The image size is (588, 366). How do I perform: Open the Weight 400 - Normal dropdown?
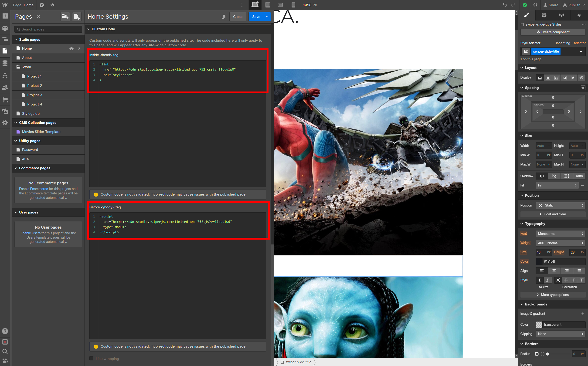[x=560, y=243]
